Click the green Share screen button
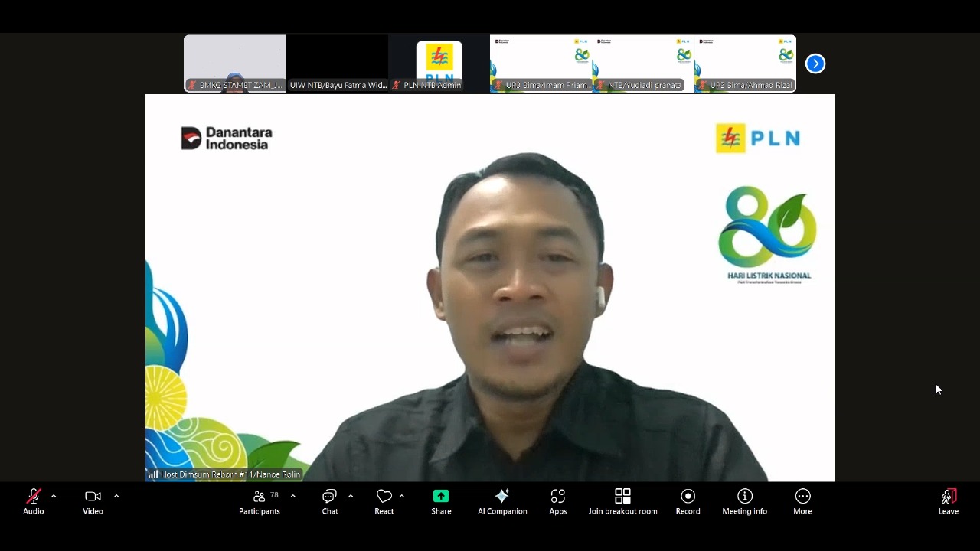The height and width of the screenshot is (551, 980). pos(441,502)
